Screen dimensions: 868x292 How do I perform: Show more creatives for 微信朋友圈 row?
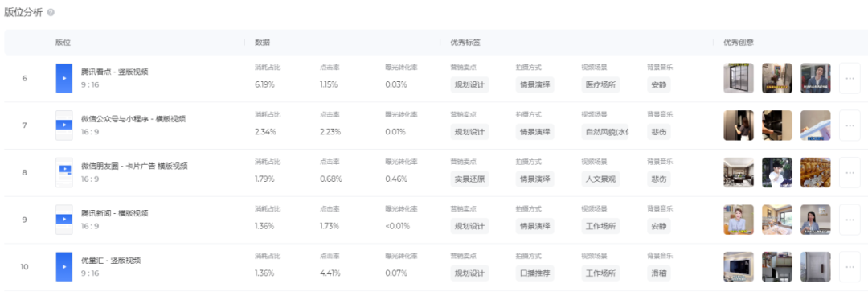coord(850,172)
